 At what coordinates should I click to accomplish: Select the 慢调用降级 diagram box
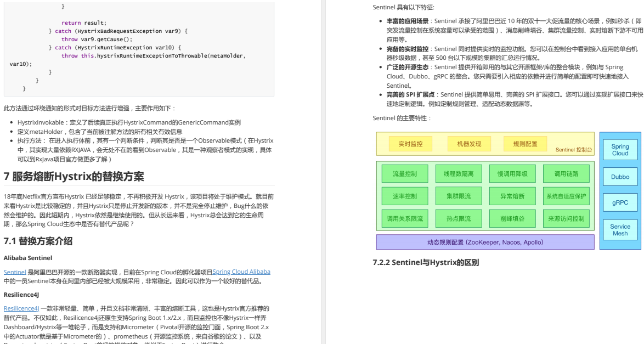click(512, 174)
